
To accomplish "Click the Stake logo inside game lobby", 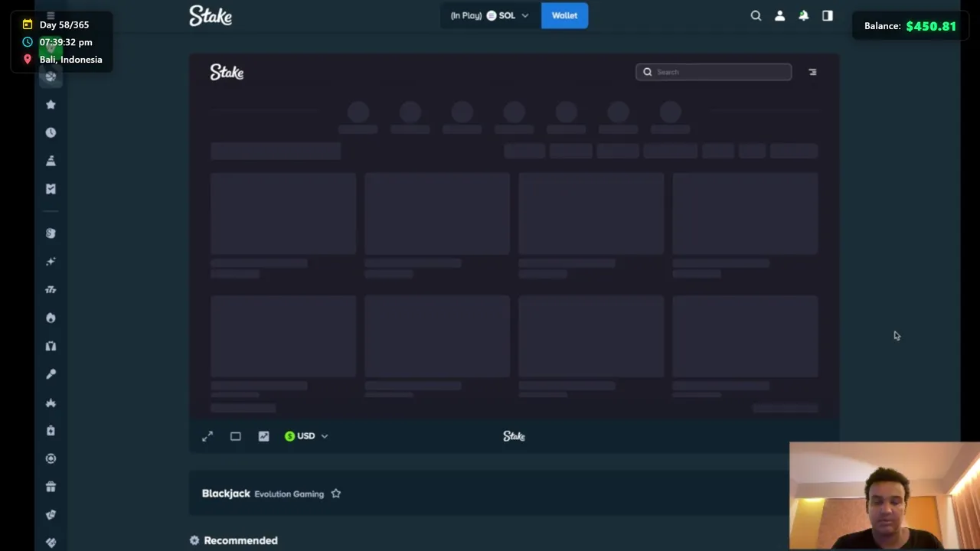I will click(x=227, y=72).
